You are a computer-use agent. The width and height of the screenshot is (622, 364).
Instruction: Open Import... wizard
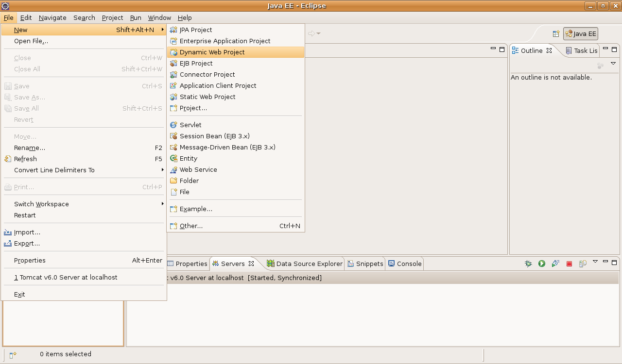[x=84, y=232]
